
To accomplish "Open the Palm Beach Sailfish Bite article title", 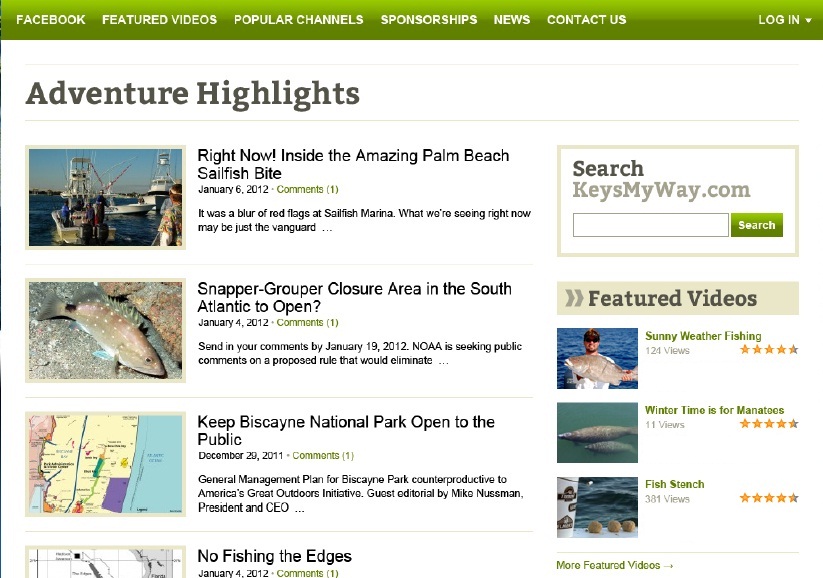I will 353,164.
